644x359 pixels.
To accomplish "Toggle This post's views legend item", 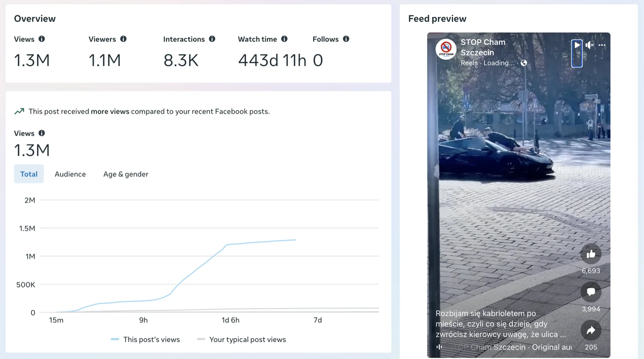I will (x=146, y=340).
